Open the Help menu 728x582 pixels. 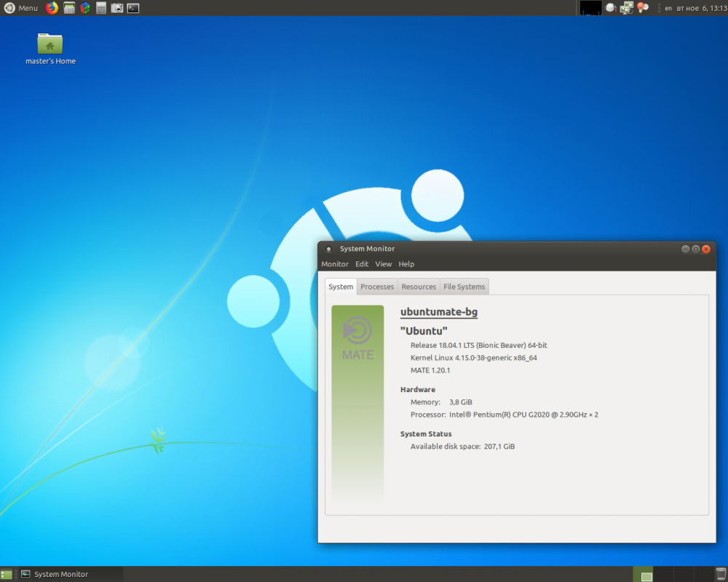point(406,264)
